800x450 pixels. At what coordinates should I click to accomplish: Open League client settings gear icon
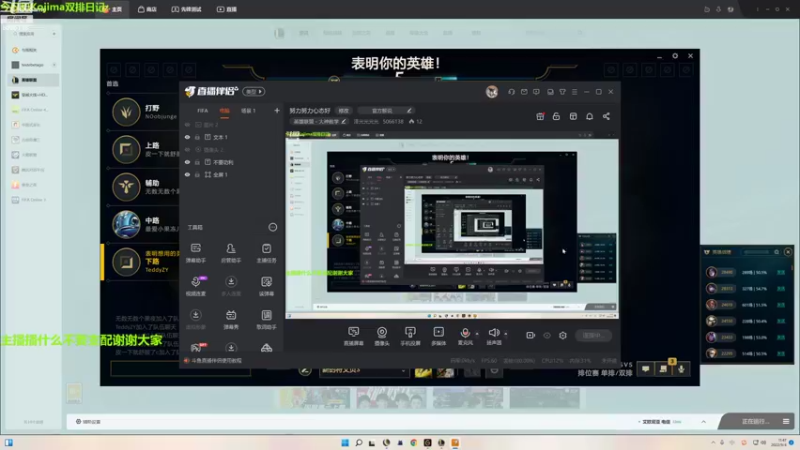click(x=675, y=56)
